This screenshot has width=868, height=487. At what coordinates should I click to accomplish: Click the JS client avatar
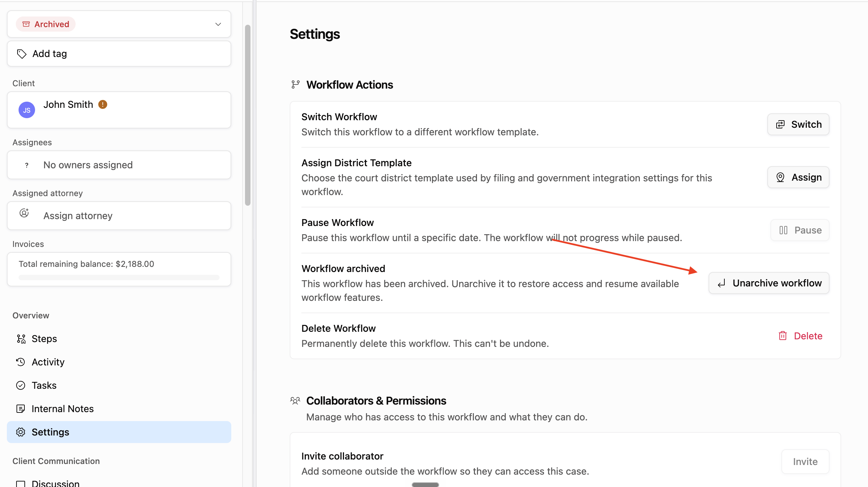click(27, 110)
